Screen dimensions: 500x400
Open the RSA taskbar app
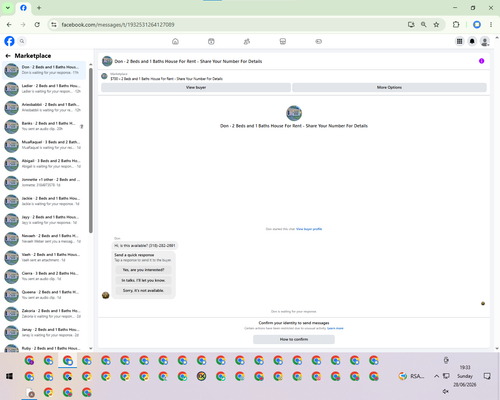pyautogui.click(x=412, y=376)
